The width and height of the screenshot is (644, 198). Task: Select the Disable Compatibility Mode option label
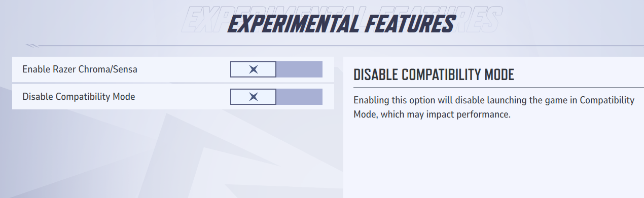pyautogui.click(x=79, y=97)
